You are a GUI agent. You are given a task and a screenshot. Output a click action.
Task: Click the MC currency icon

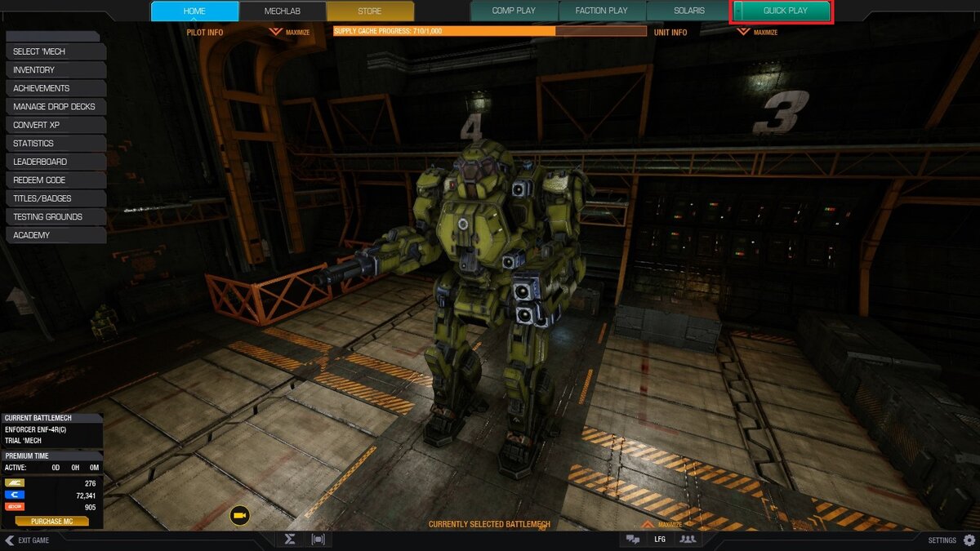tap(15, 483)
